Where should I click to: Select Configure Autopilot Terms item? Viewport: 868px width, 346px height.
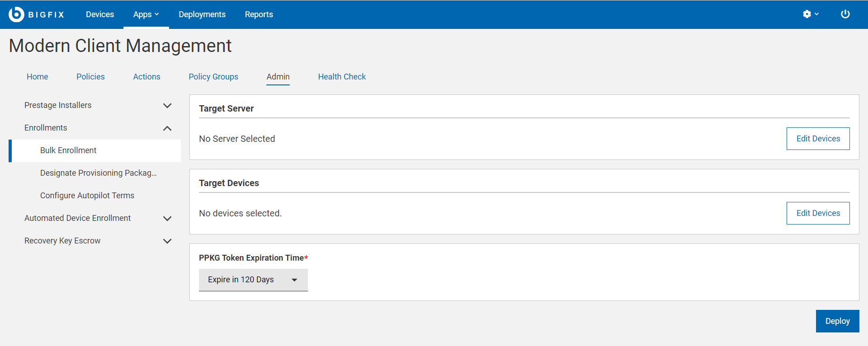(87, 196)
